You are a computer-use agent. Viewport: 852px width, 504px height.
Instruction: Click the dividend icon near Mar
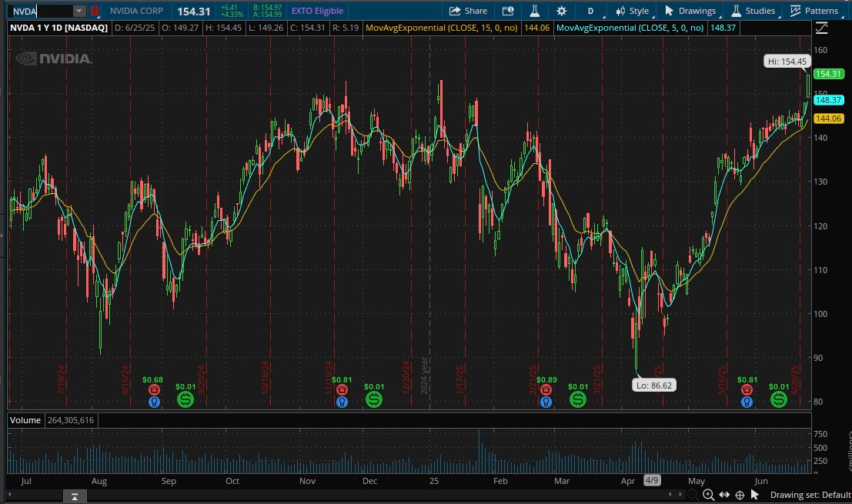(x=577, y=399)
